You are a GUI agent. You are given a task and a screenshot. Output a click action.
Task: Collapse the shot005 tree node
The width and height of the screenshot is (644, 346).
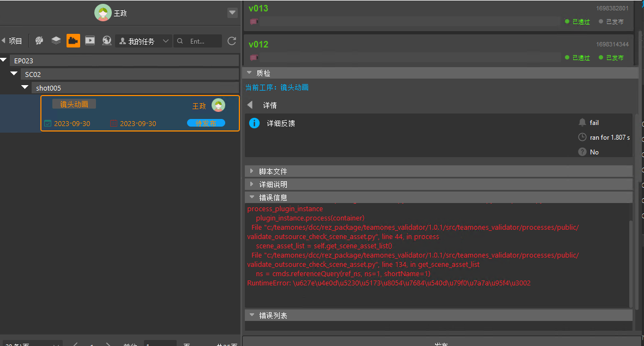click(x=26, y=87)
